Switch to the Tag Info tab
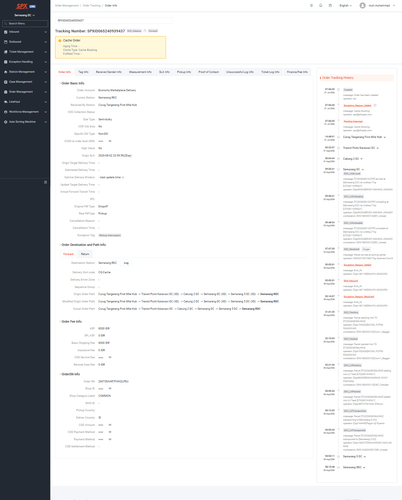This screenshot has height=500, width=402. [83, 72]
